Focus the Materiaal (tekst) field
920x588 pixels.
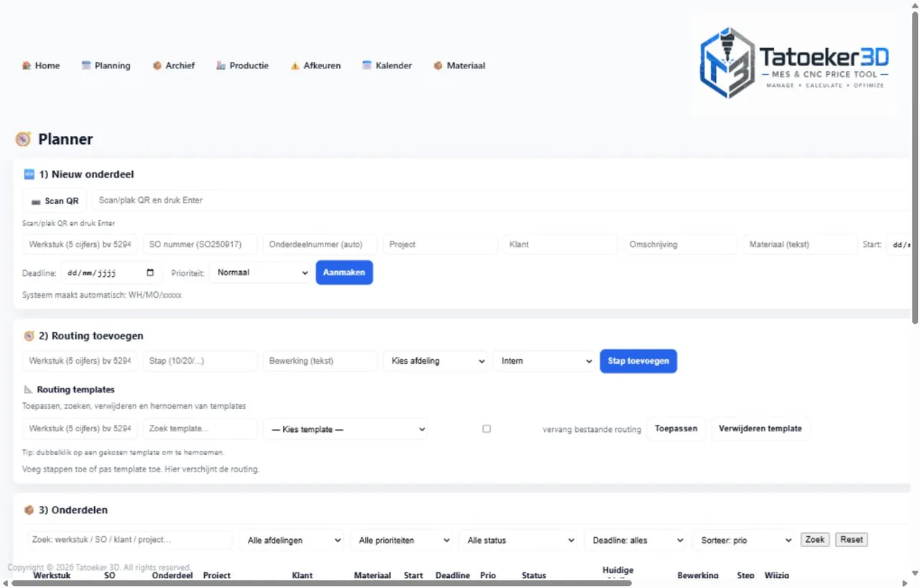[800, 244]
